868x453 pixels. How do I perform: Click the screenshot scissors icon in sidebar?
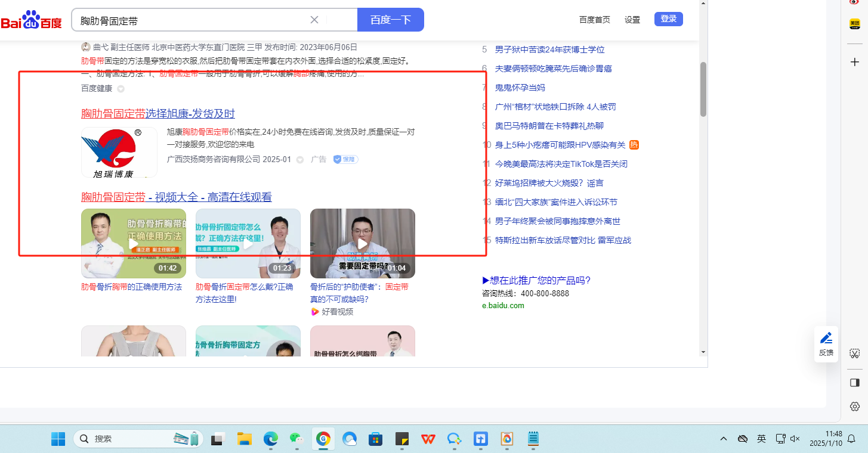coord(854,353)
